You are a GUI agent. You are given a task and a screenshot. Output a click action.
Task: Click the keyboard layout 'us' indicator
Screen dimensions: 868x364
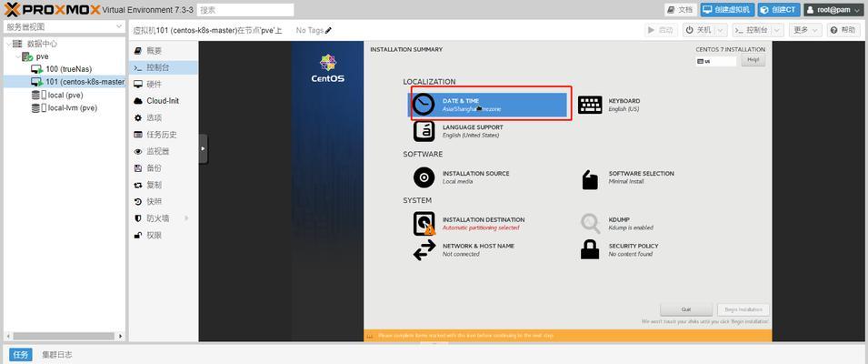(x=716, y=61)
